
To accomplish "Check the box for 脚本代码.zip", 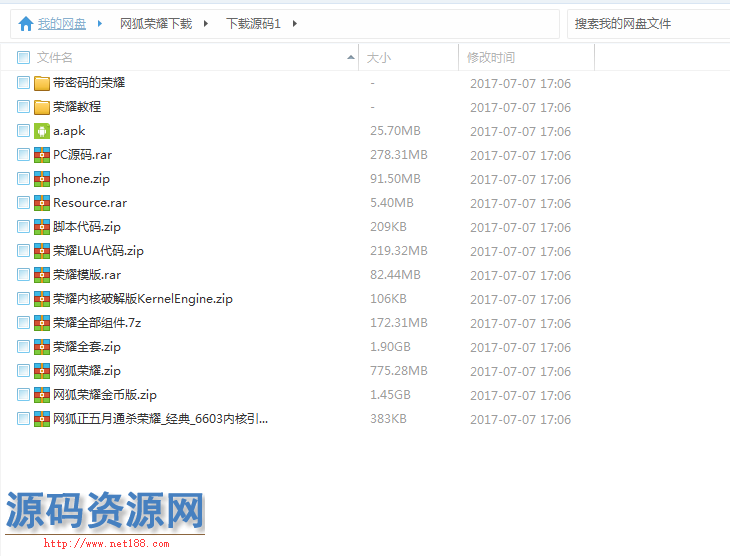I will 23,227.
